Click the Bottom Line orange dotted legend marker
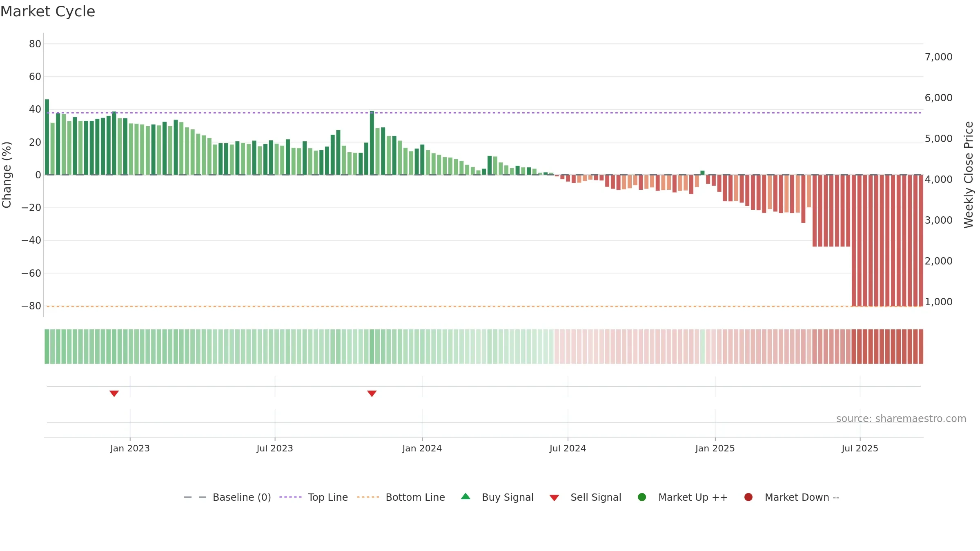Screen dimensions: 980x551 tap(368, 497)
